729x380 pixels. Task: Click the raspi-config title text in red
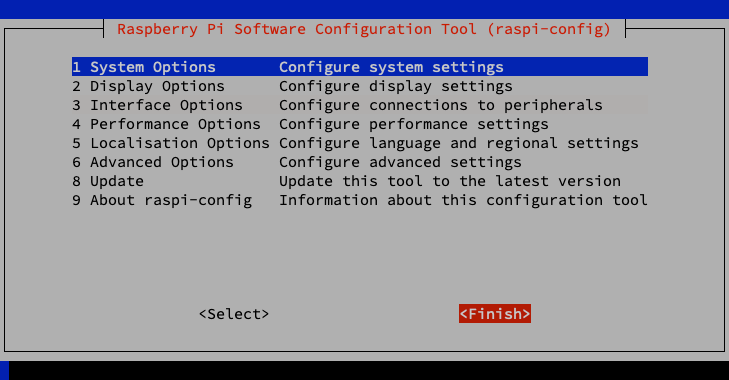coord(364,29)
